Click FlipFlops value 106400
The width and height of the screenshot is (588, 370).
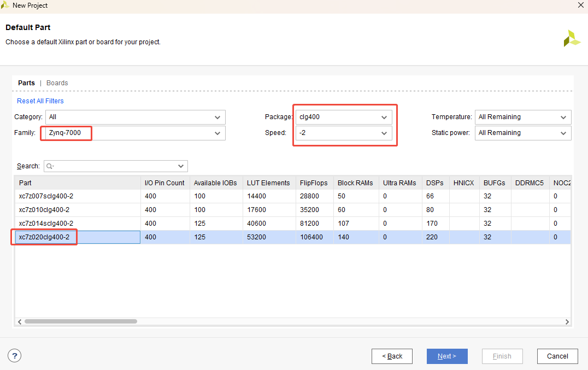point(311,237)
